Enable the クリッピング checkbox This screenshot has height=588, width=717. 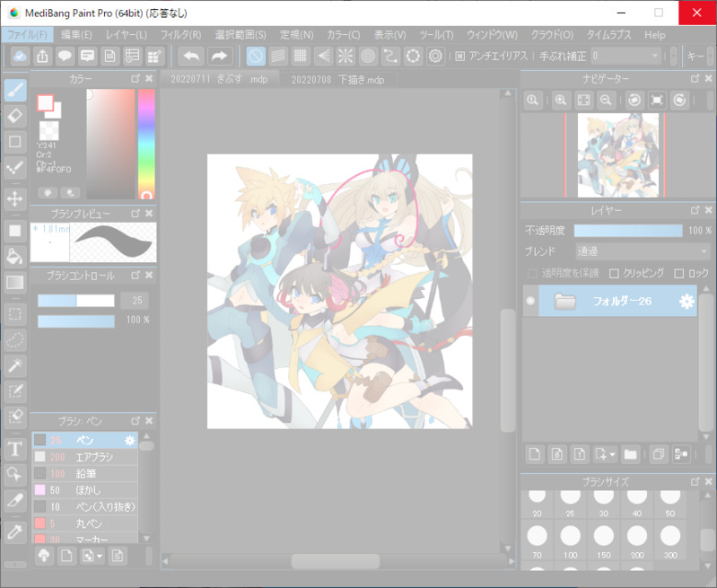[614, 274]
